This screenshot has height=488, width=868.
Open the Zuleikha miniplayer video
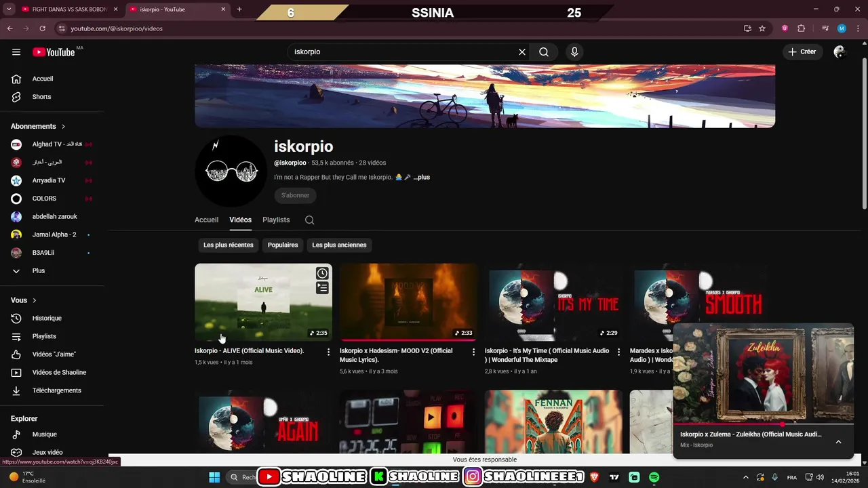click(764, 373)
